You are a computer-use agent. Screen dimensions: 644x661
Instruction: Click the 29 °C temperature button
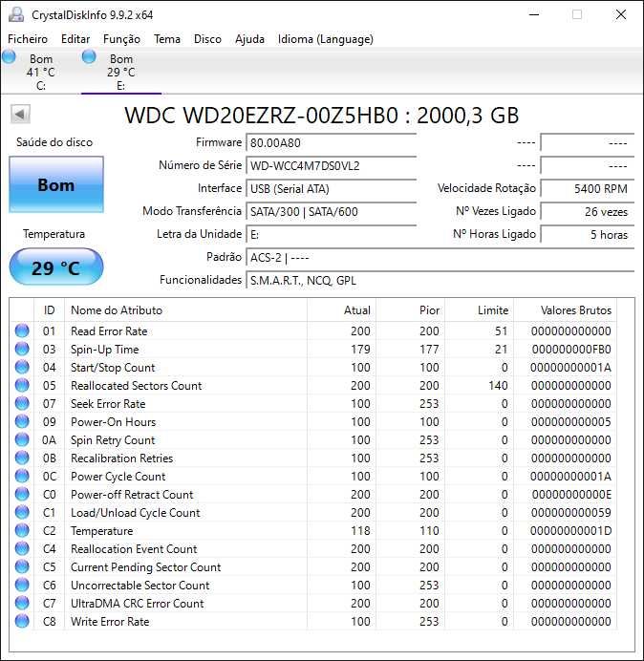coord(56,267)
